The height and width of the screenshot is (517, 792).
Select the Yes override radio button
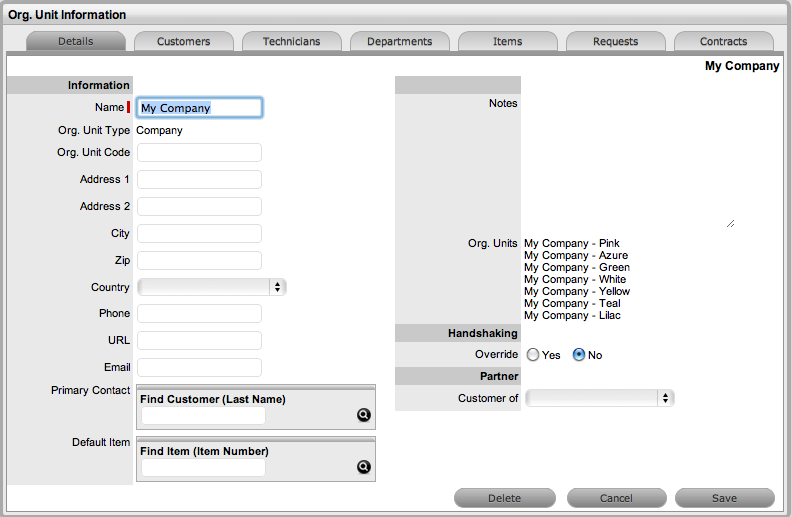click(x=533, y=355)
